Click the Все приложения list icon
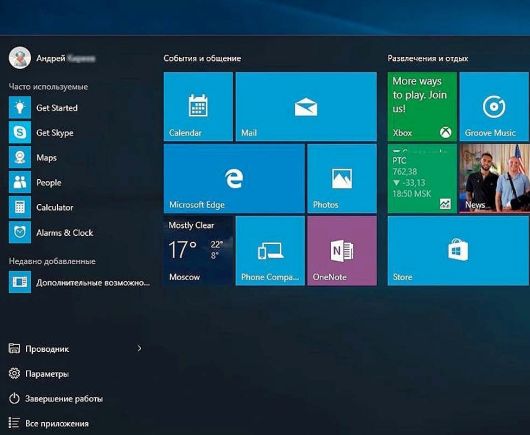The height and width of the screenshot is (435, 530). (x=14, y=423)
